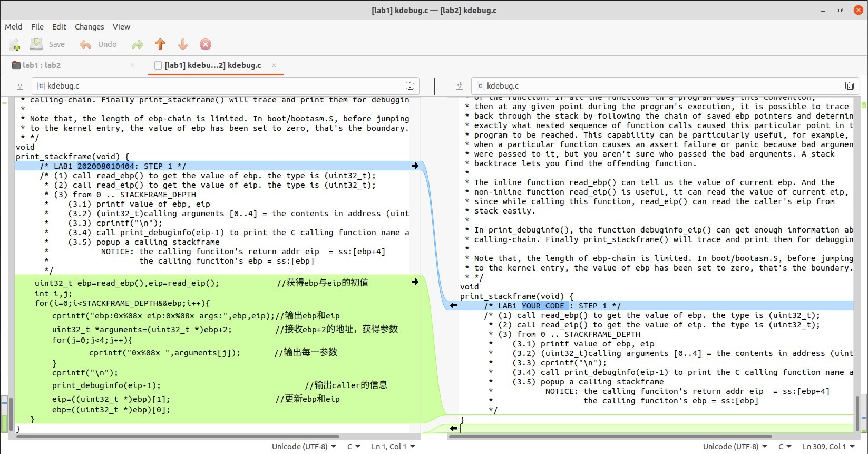The width and height of the screenshot is (868, 454).
Task: Open the Changes menu
Action: click(89, 27)
